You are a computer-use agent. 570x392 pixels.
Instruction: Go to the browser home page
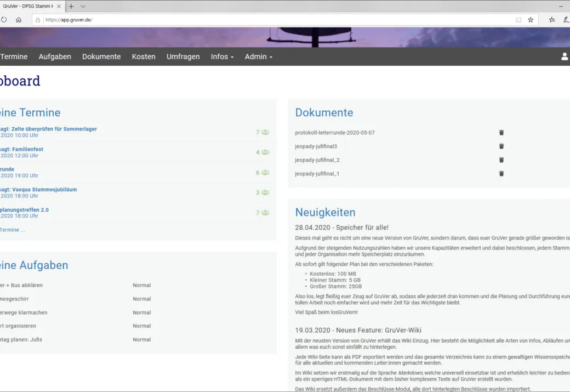19,20
